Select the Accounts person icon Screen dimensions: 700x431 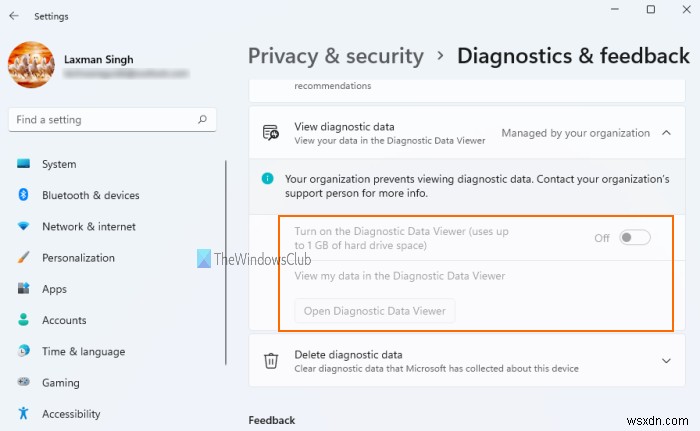tap(23, 320)
